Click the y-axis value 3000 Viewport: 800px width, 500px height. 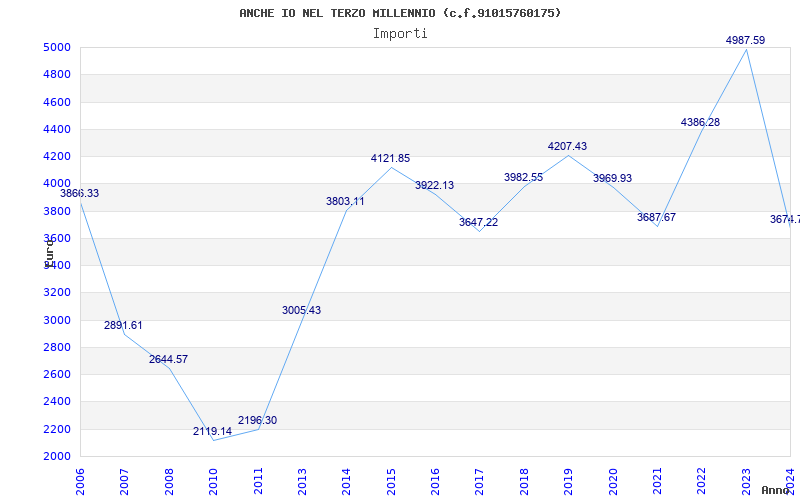click(57, 320)
